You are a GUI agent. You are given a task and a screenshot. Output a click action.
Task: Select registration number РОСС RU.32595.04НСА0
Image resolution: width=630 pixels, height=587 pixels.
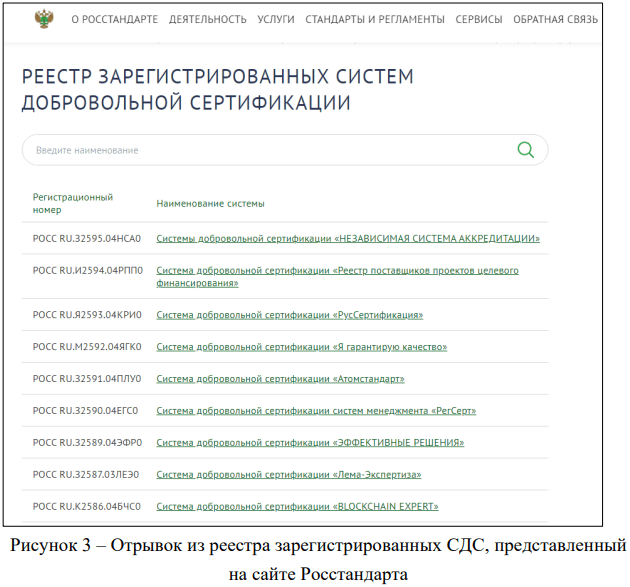87,239
